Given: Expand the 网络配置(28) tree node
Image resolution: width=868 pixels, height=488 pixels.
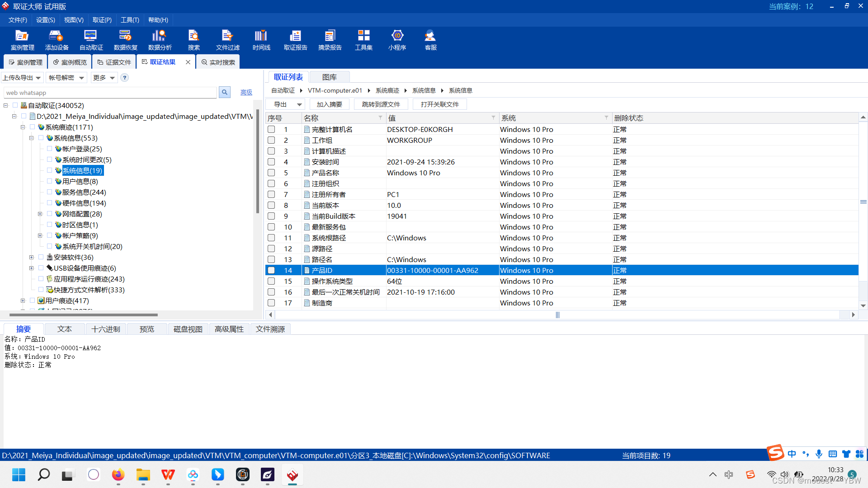Looking at the screenshot, I should pyautogui.click(x=40, y=214).
